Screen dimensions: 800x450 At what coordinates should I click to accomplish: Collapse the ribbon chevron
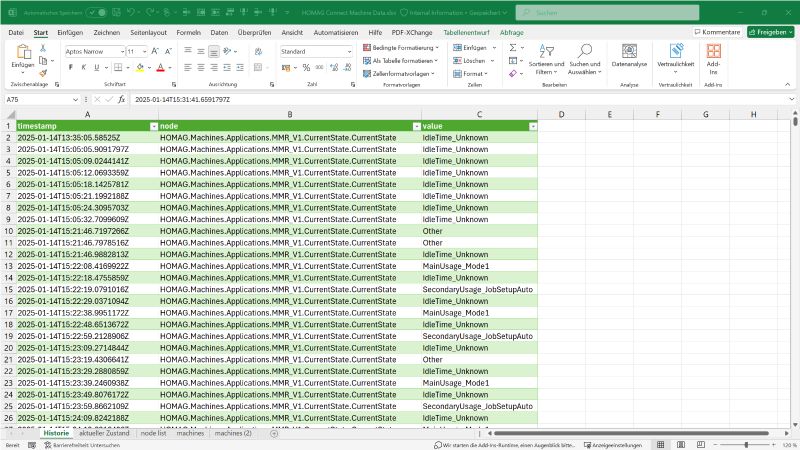click(x=787, y=84)
